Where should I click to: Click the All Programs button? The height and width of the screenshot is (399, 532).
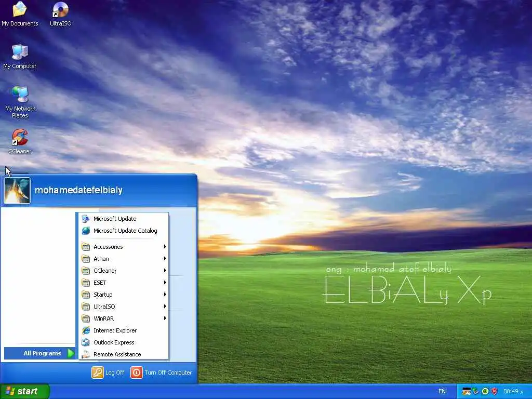(x=39, y=353)
